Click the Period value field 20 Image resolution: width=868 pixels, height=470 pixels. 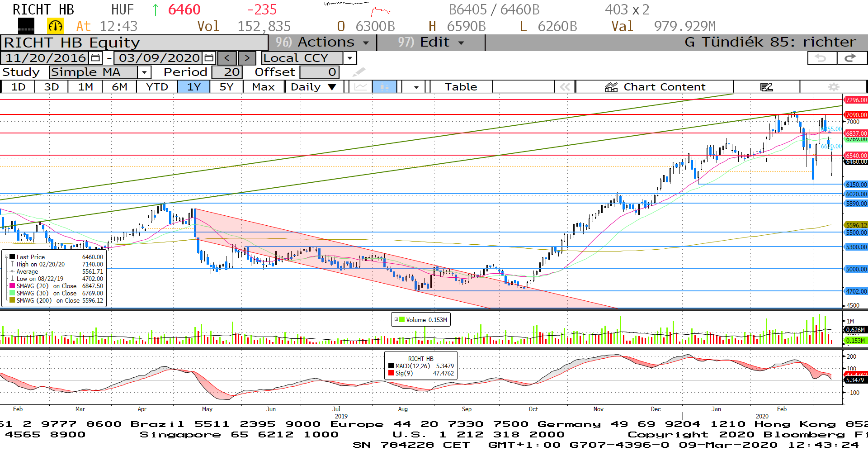pos(227,72)
